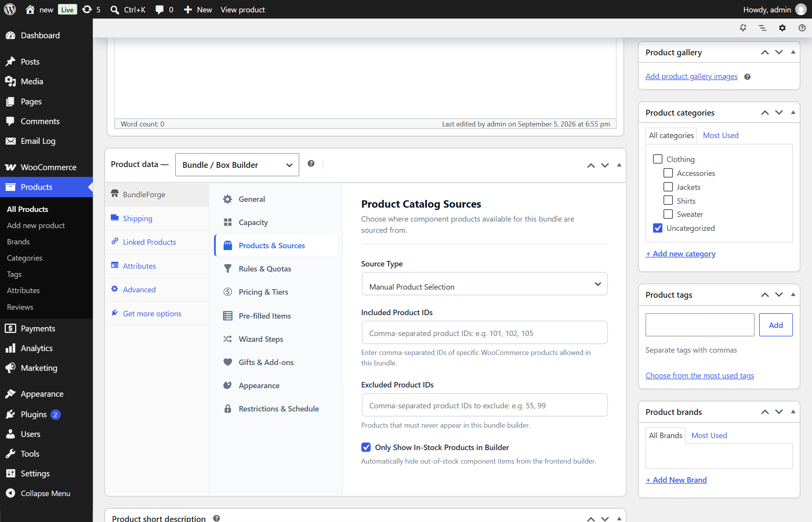The height and width of the screenshot is (522, 812).
Task: Click the product tags text input
Action: click(x=700, y=325)
